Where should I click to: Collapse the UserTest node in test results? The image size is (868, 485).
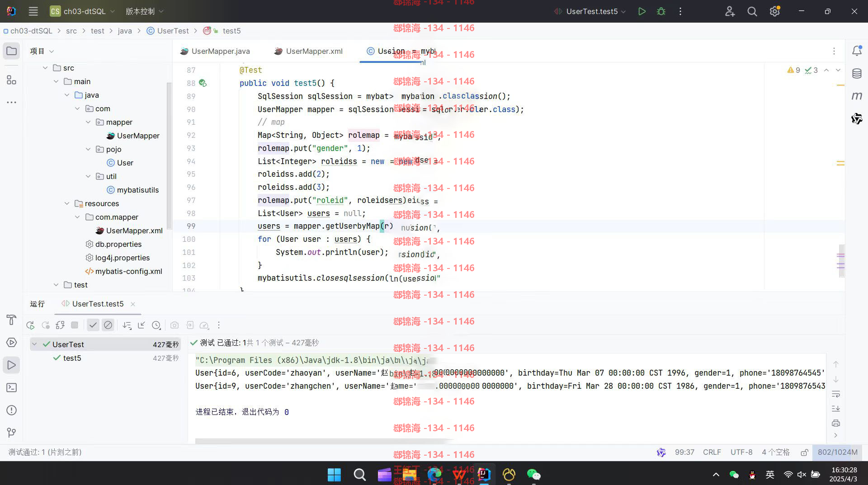coord(34,344)
